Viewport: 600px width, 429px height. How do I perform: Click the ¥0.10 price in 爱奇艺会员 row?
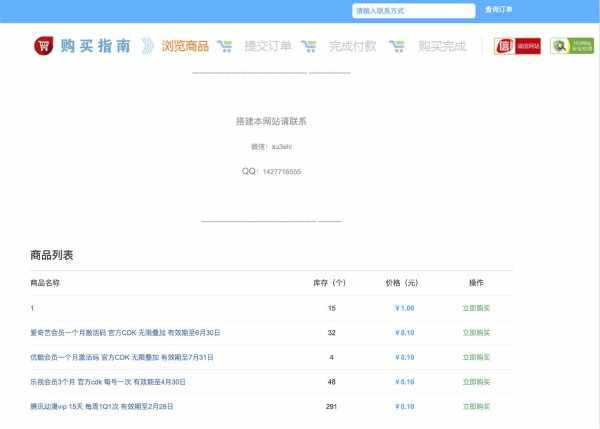coord(405,333)
